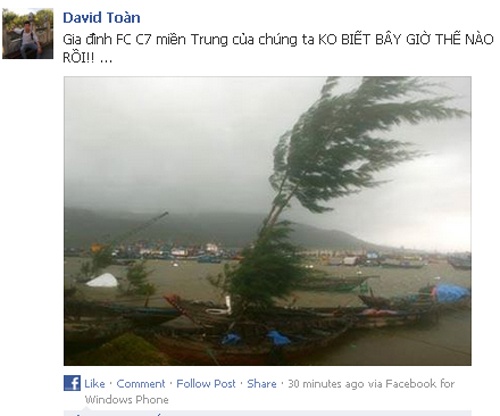
Task: Enlarge the fishing boats storm image
Action: click(268, 221)
